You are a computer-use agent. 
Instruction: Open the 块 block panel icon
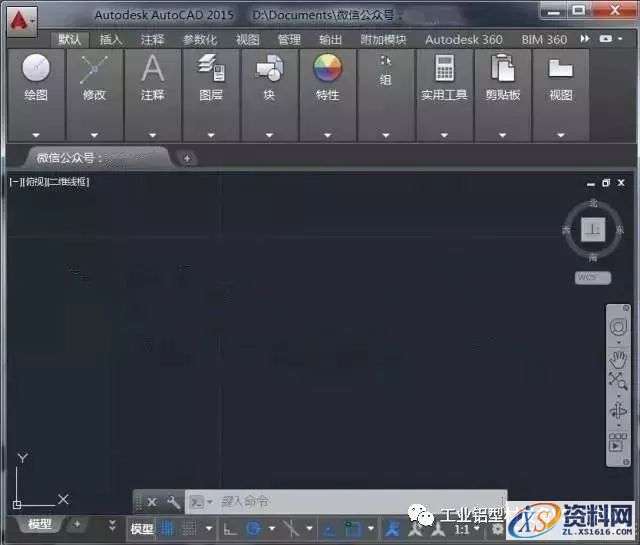(x=269, y=68)
